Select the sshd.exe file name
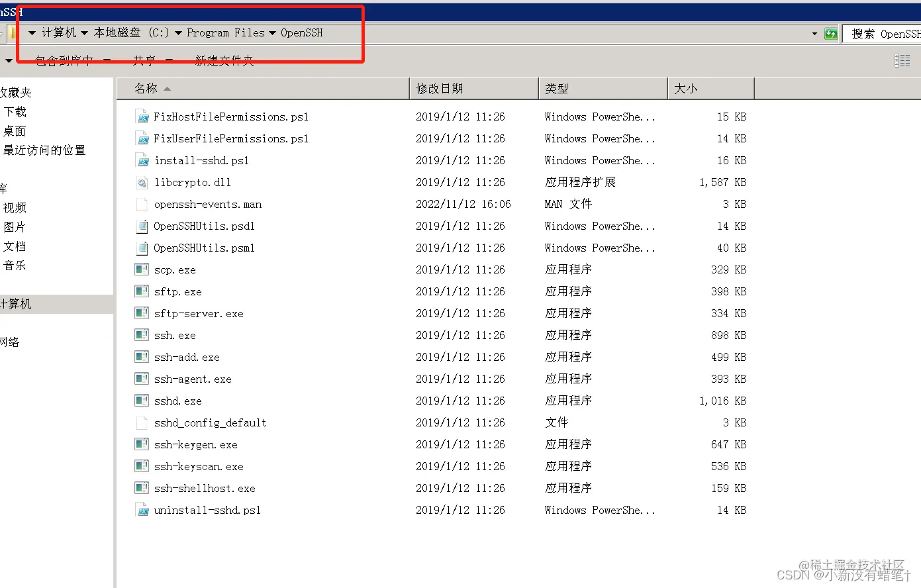The height and width of the screenshot is (588, 921). click(178, 401)
